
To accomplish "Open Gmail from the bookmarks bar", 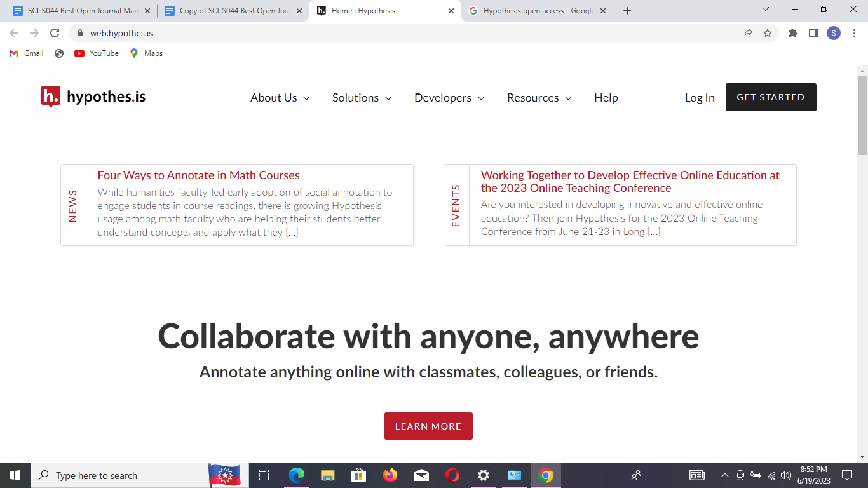I will pos(26,53).
